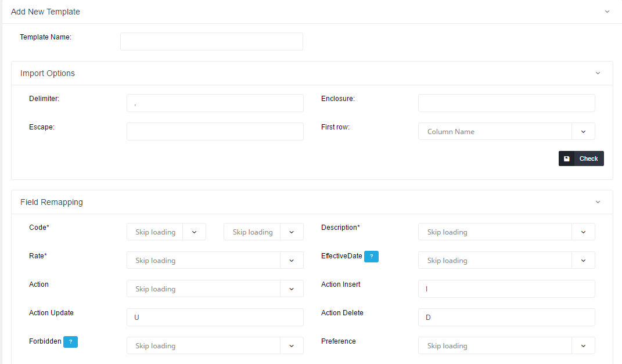Viewport: 622px width, 364px height.
Task: Open the second Code dropdown
Action: pos(263,232)
